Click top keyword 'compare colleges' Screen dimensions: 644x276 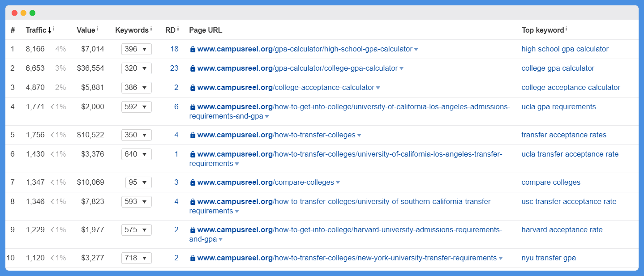551,183
